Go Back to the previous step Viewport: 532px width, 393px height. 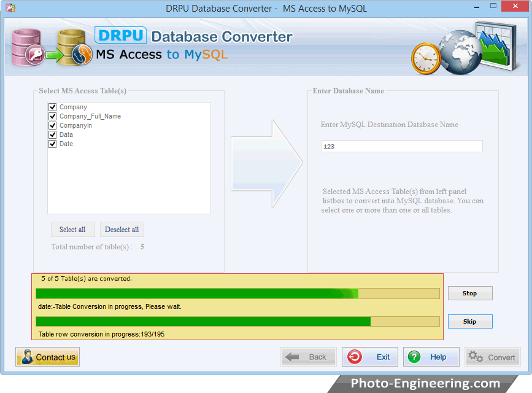pyautogui.click(x=309, y=357)
